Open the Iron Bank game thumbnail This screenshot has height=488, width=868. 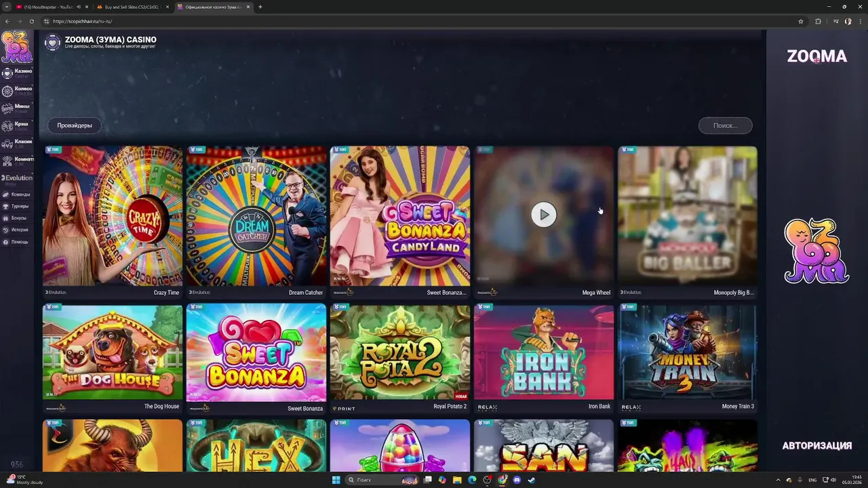[544, 352]
